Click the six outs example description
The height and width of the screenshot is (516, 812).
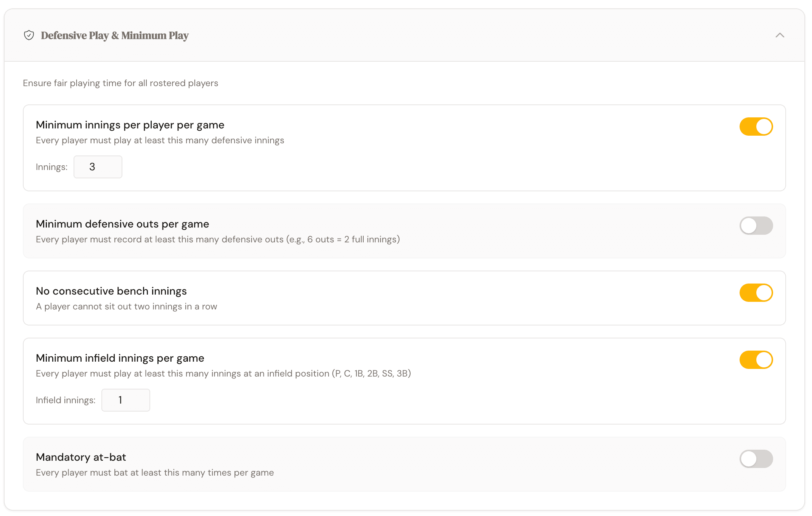pos(218,239)
